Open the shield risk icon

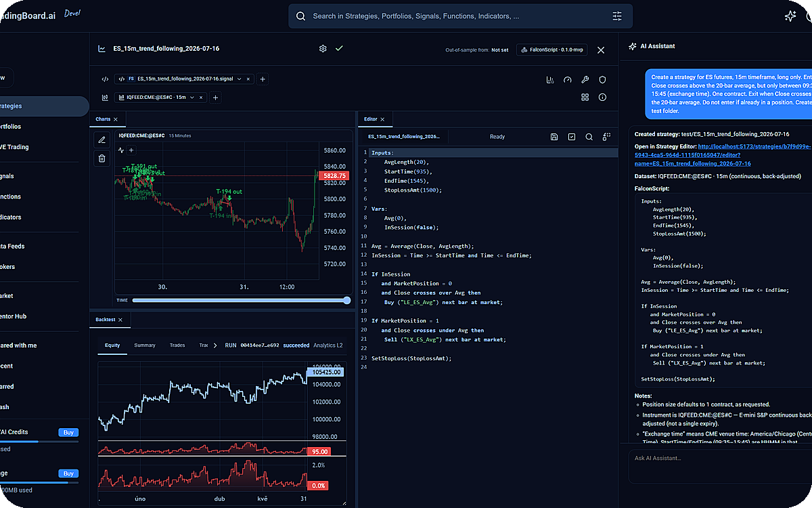602,79
